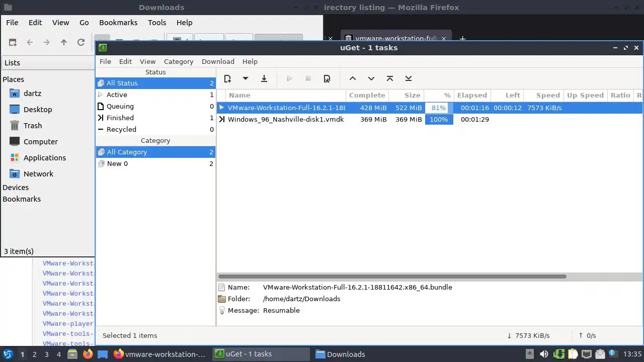The width and height of the screenshot is (644, 362).
Task: Click the runnable (play) icon in uGet toolbar
Action: [289, 78]
